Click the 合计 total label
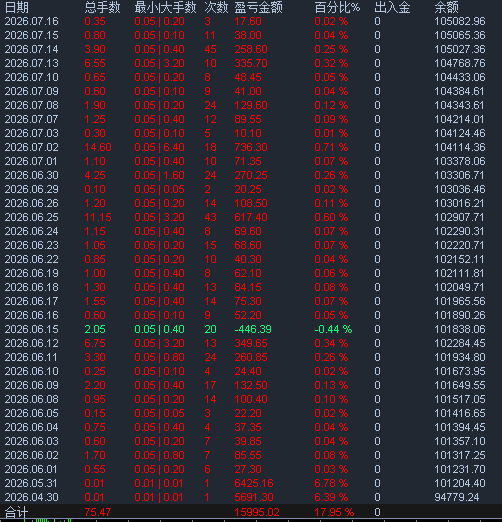This screenshot has height=522, width=502. point(17,512)
